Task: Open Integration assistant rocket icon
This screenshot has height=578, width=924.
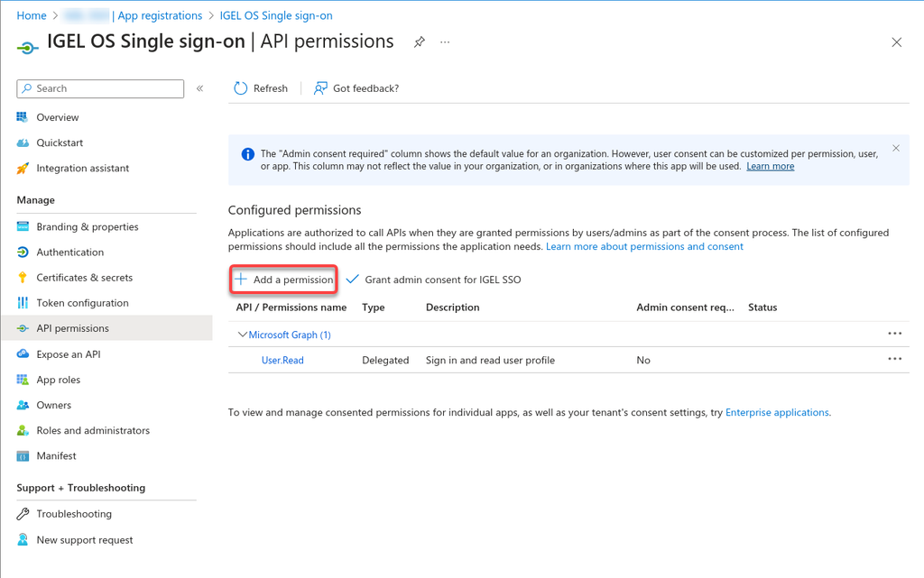Action: pos(23,169)
